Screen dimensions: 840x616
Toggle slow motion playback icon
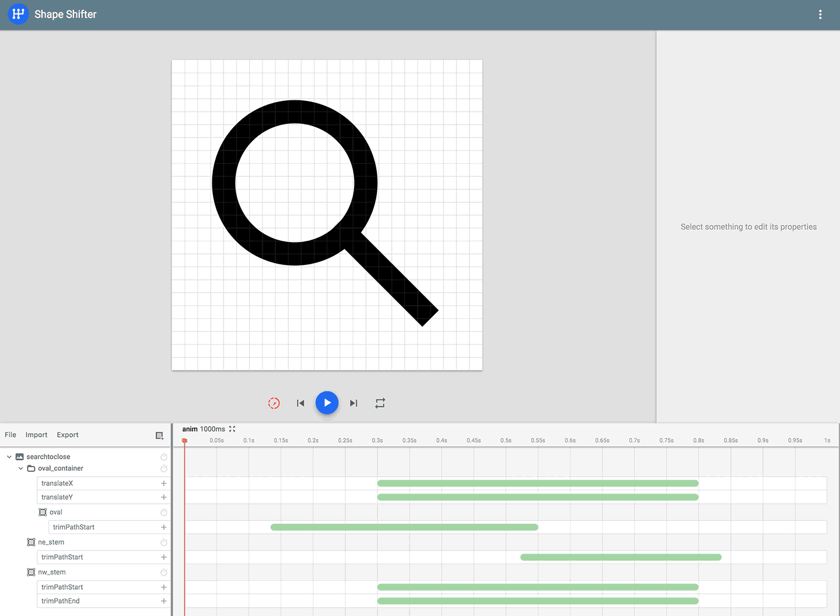pyautogui.click(x=274, y=403)
